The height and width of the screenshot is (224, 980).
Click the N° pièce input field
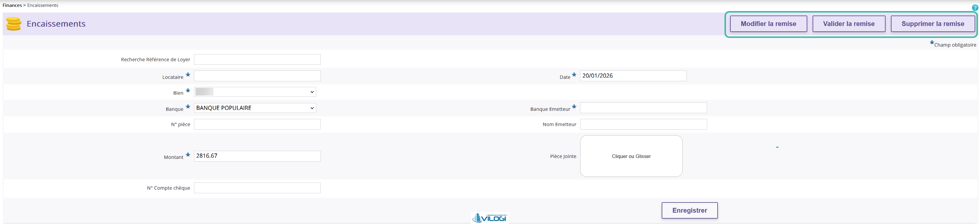(257, 124)
